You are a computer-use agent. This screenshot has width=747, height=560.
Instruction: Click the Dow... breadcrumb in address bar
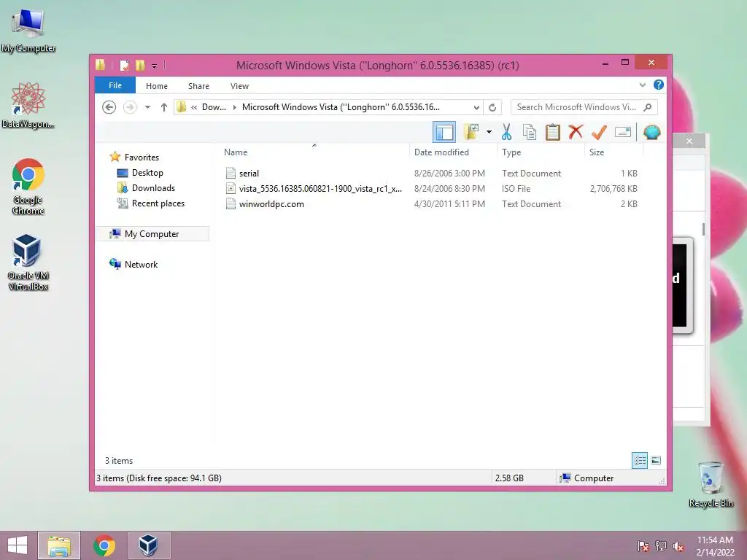point(214,107)
